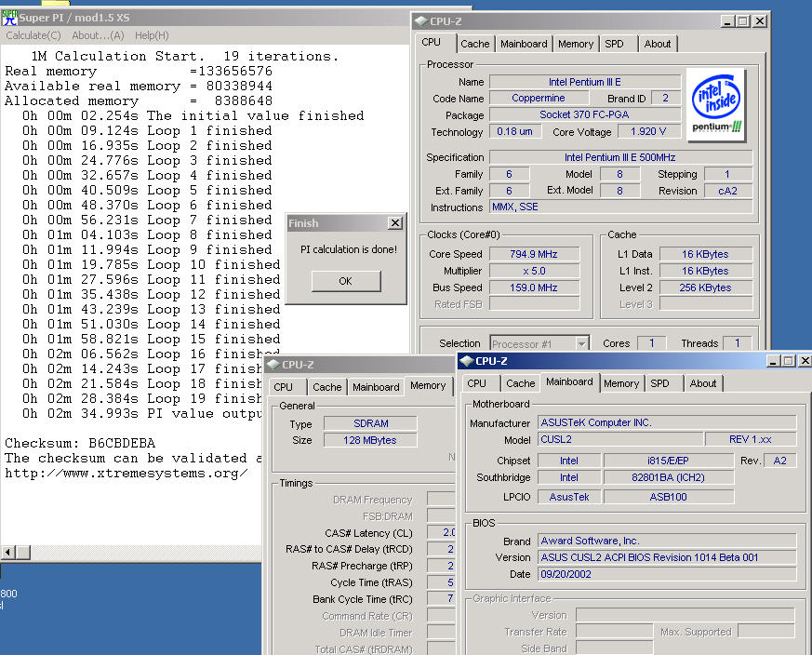Select the About tab in the top CPU-Z window

[x=658, y=44]
